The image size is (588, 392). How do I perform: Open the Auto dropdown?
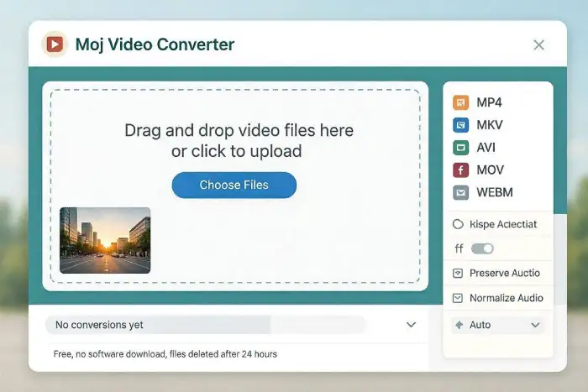tap(497, 325)
